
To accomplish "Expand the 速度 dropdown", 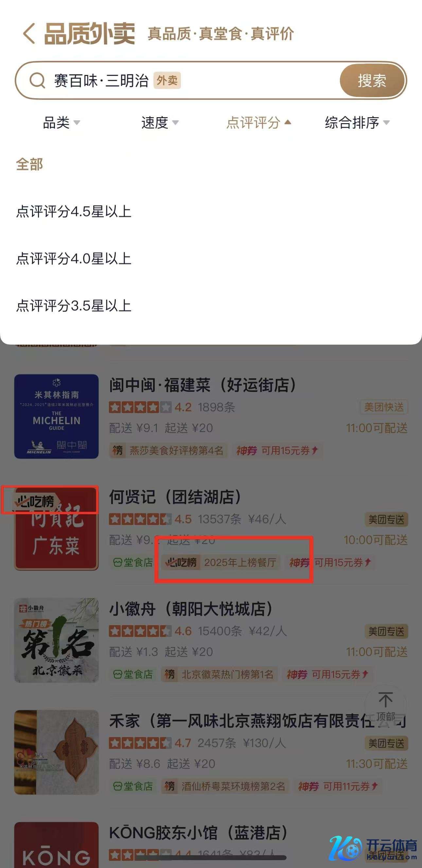I will [160, 122].
